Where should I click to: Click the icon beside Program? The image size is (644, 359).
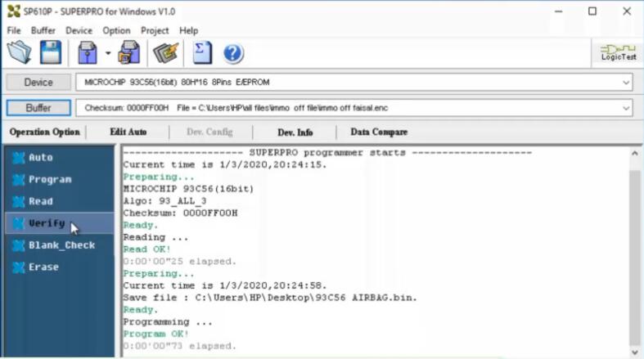click(19, 180)
